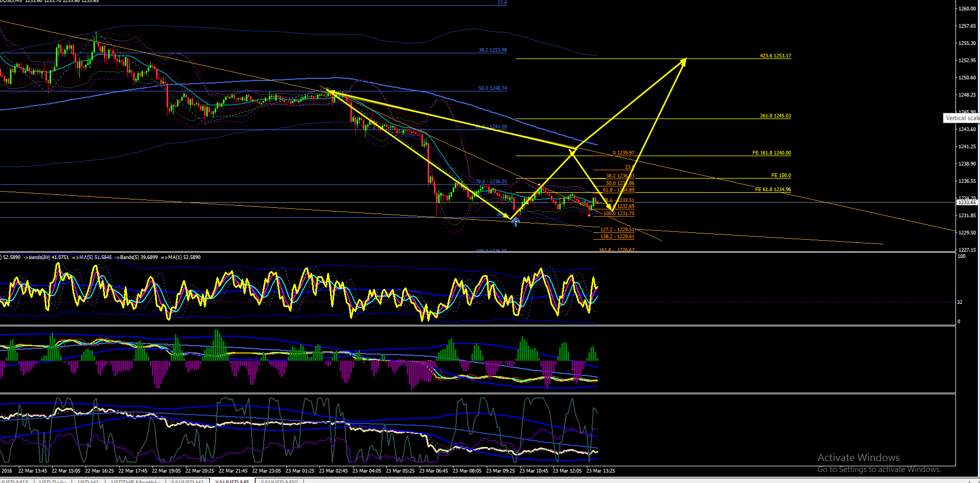Click the 23 Mar 10:45 time label

click(534, 471)
